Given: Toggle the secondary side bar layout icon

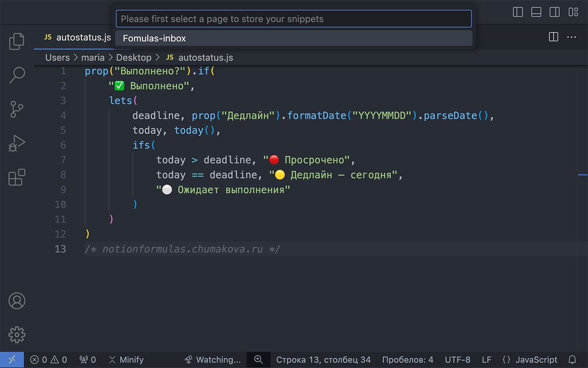Looking at the screenshot, I should coord(555,12).
